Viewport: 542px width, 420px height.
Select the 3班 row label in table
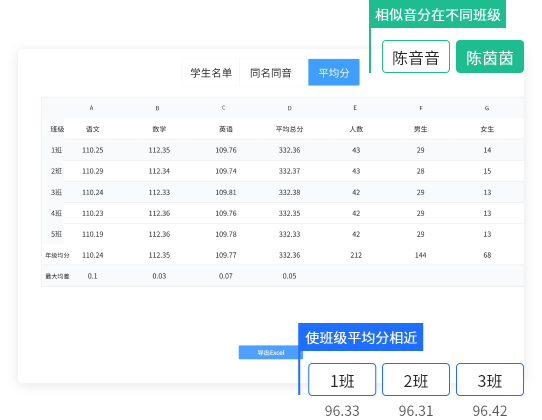56,192
